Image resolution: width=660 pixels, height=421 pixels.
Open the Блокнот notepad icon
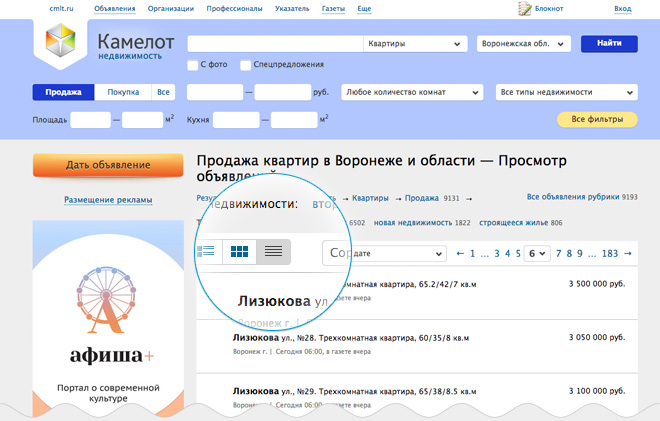524,8
